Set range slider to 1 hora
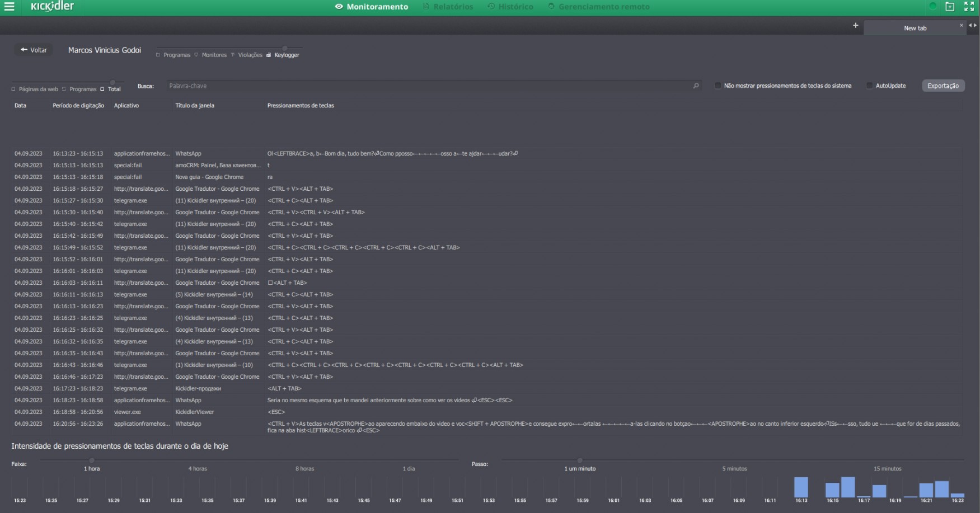This screenshot has height=513, width=980. [92, 468]
